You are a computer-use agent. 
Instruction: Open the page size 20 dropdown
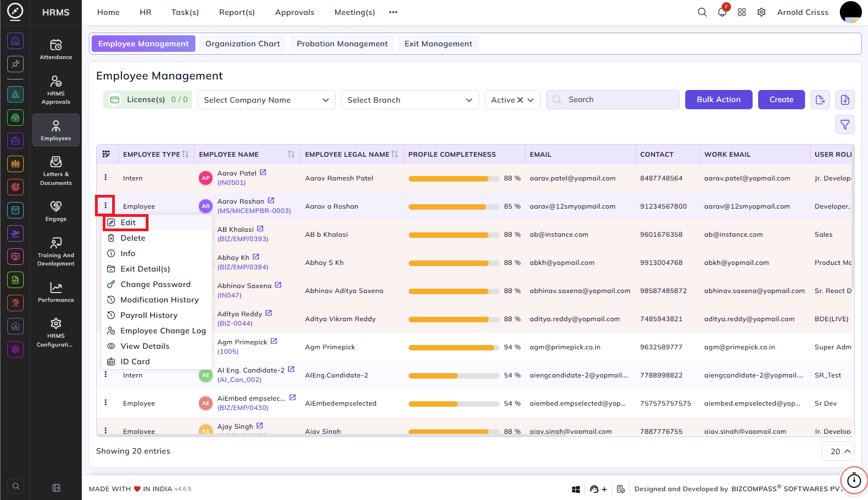point(838,451)
